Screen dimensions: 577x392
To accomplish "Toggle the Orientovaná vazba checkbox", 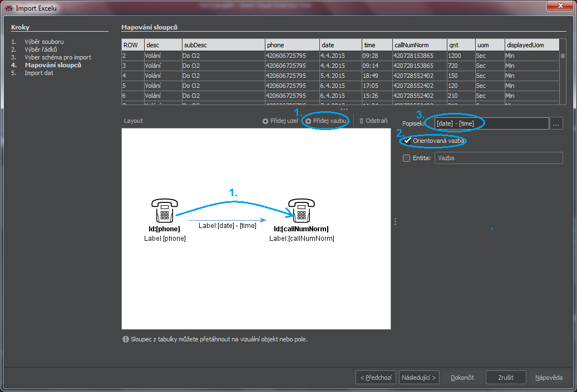I will click(407, 141).
